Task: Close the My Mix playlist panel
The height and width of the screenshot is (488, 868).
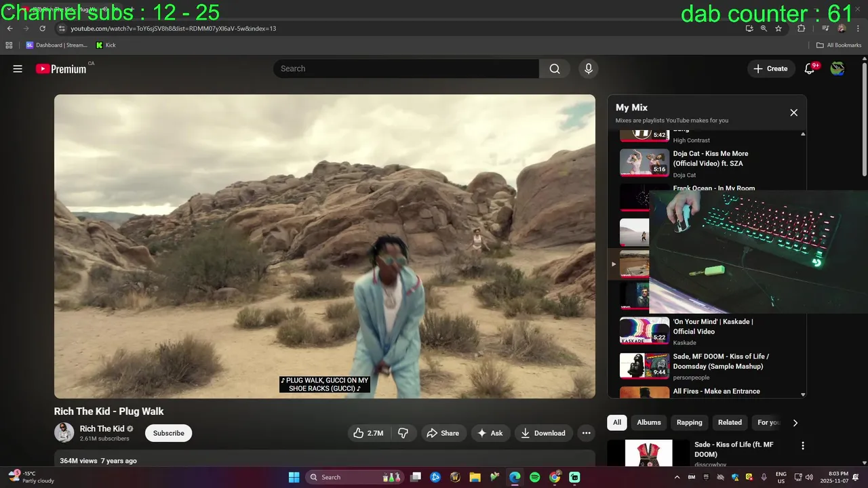Action: pyautogui.click(x=793, y=113)
